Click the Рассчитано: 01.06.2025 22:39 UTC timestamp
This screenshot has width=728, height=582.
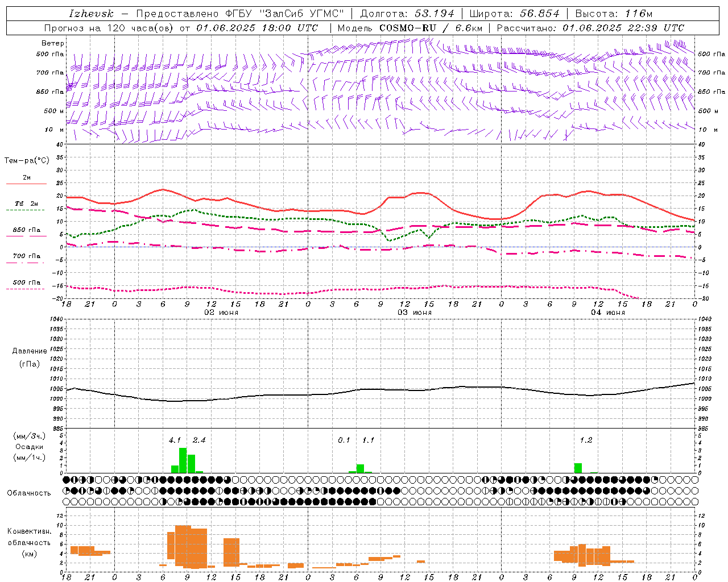click(x=590, y=28)
